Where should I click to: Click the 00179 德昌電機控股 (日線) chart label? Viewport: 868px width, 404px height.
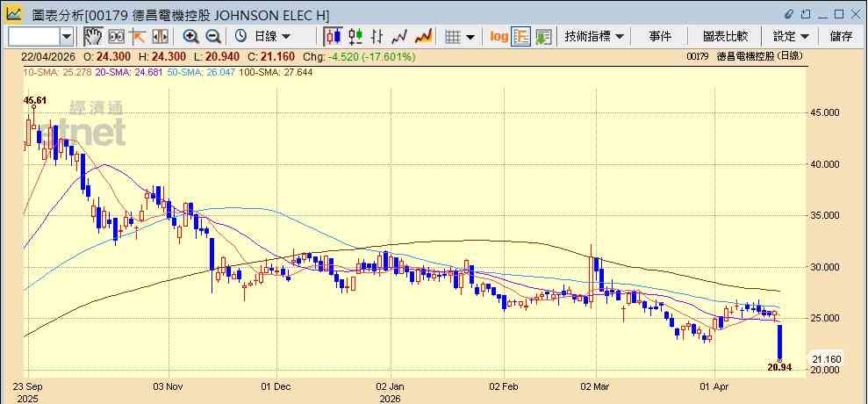pyautogui.click(x=744, y=56)
